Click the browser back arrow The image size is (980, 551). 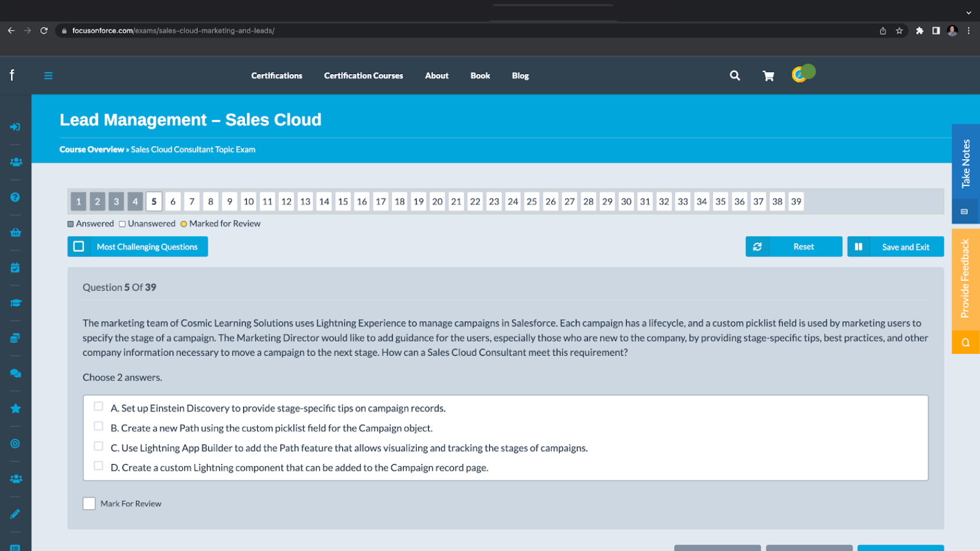pyautogui.click(x=11, y=30)
